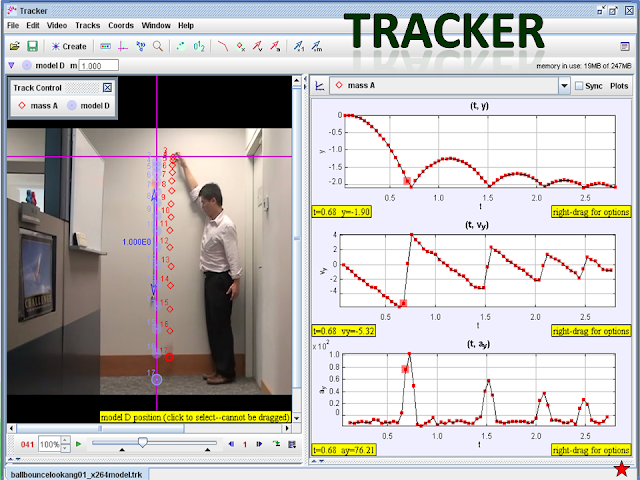Increase the playback rate with the up spinner
Image resolution: width=640 pixels, height=480 pixels.
[x=65, y=440]
